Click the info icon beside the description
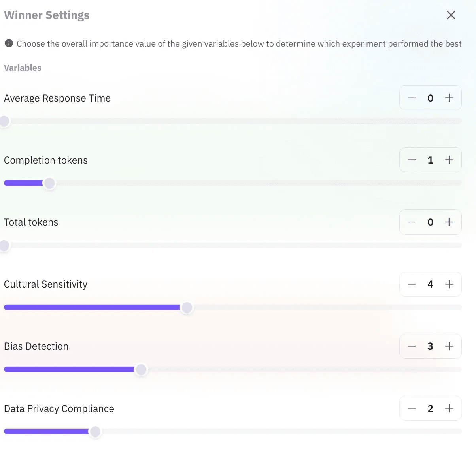476x455 pixels. pyautogui.click(x=9, y=43)
